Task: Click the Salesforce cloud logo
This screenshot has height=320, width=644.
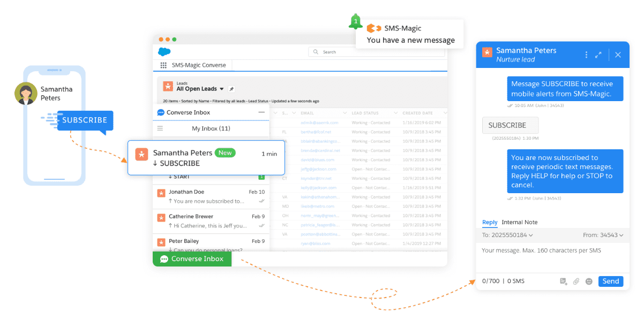Action: click(x=164, y=52)
